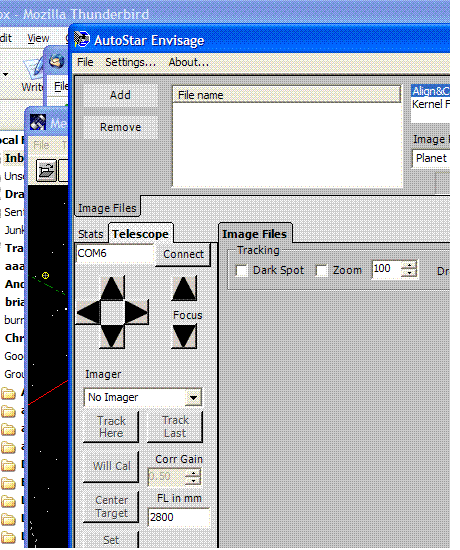Slew telescope up with the up arrow
The image size is (460, 550).
click(112, 288)
